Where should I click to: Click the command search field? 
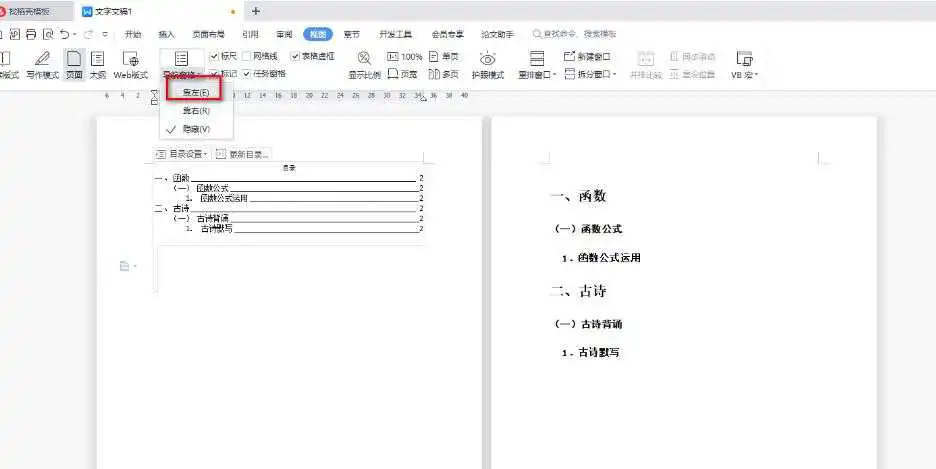574,35
